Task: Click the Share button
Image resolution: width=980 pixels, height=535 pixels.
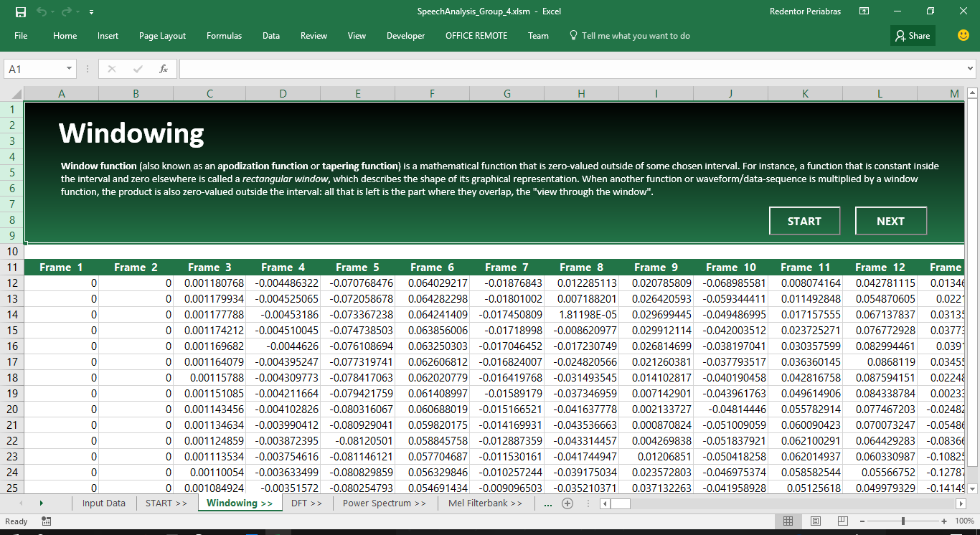Action: click(913, 36)
